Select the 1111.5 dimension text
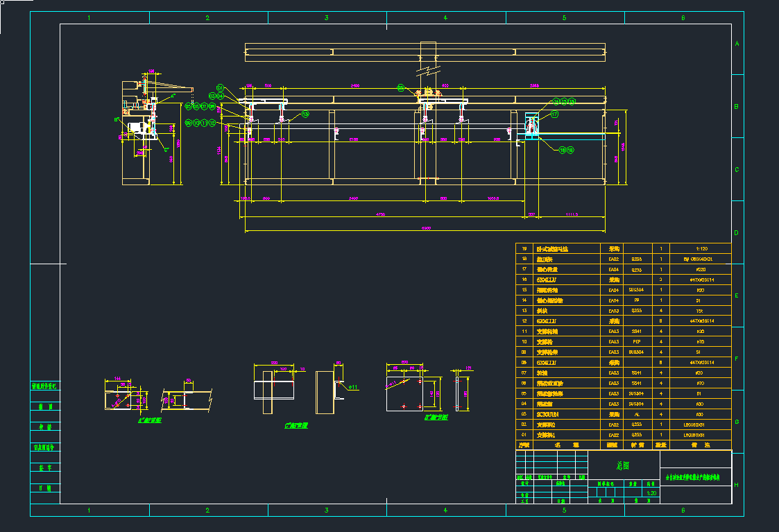Screen dimensions: 779x532 (572, 214)
